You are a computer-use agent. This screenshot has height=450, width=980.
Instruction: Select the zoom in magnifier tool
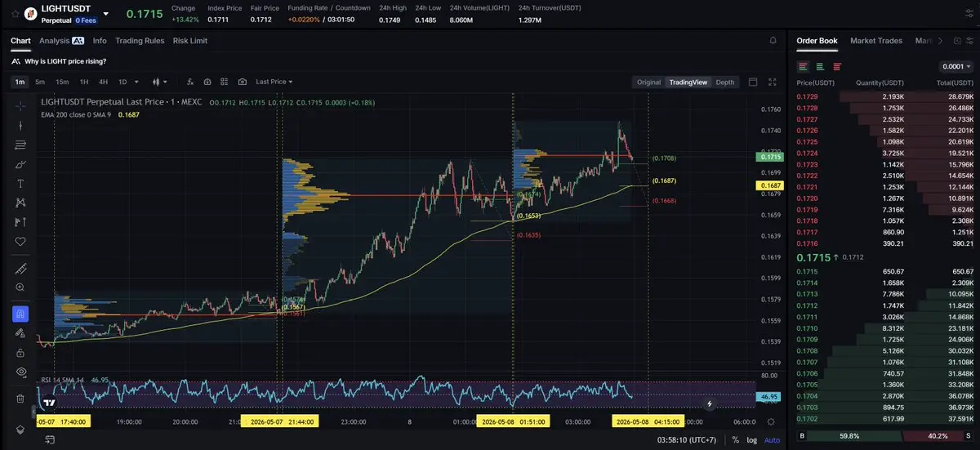(20, 287)
